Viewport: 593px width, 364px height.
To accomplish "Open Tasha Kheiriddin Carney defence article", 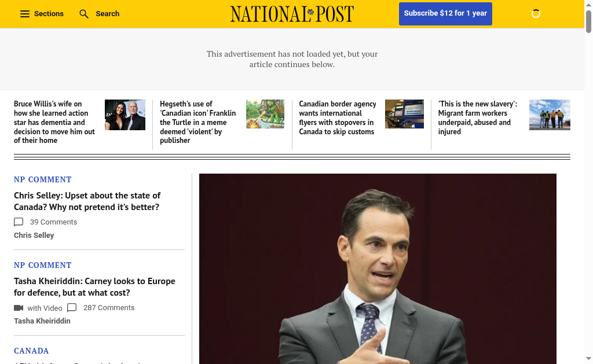I will pos(94,287).
